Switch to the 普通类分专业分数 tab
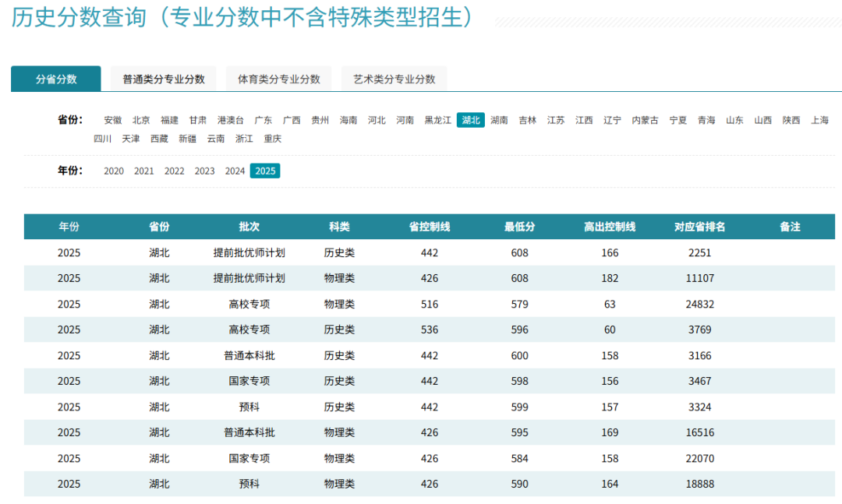Viewport: 842px width, 504px height. [163, 79]
